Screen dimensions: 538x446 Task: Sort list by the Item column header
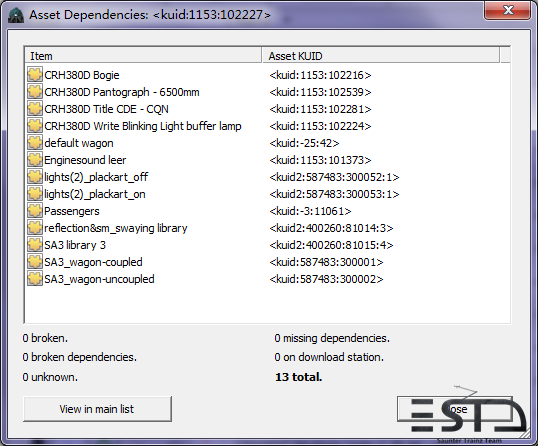[x=143, y=56]
